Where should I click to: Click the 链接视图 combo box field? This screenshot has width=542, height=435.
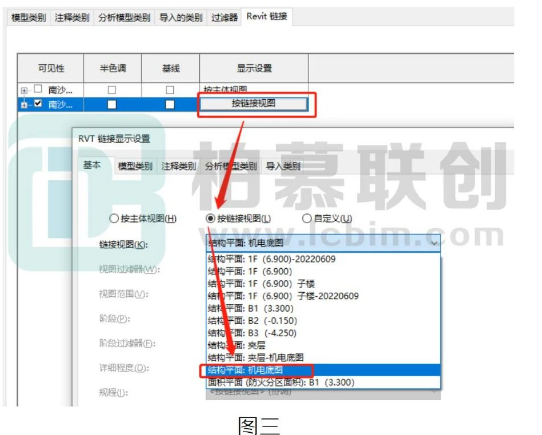click(323, 243)
